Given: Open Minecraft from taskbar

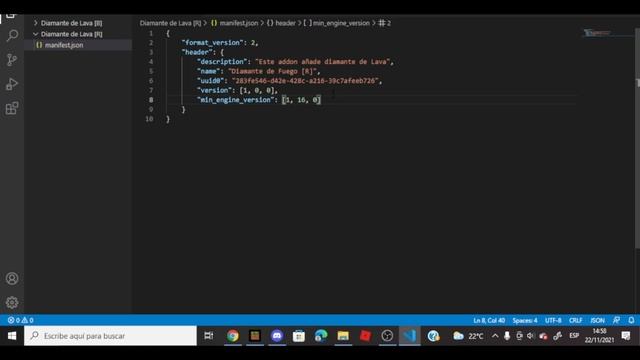Looking at the screenshot, I should click(x=255, y=336).
